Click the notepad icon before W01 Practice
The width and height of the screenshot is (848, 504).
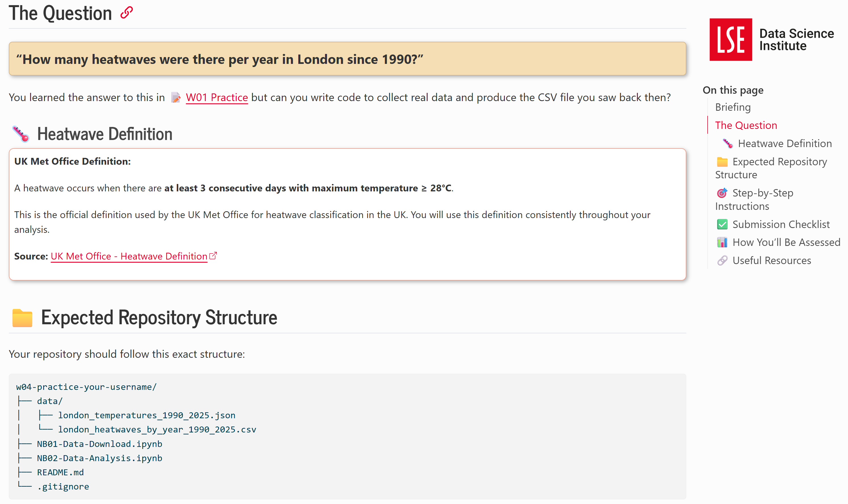click(x=176, y=98)
